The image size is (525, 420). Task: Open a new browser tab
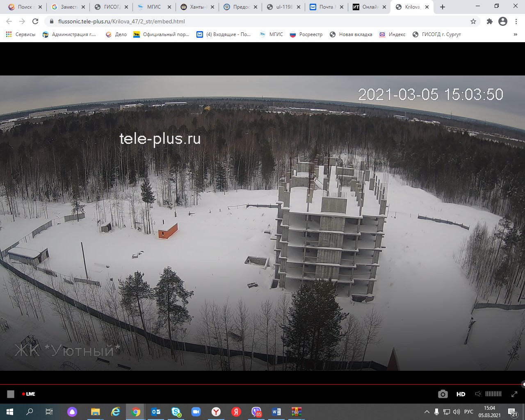[x=443, y=7]
